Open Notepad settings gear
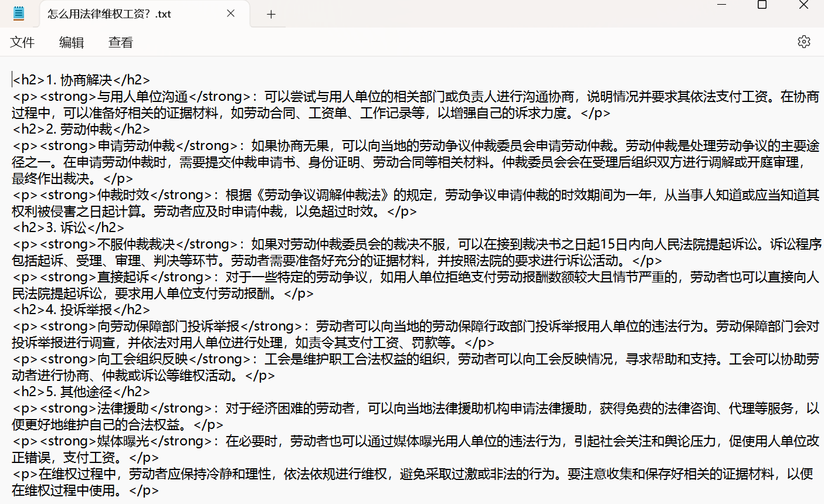This screenshot has width=824, height=504. tap(804, 42)
